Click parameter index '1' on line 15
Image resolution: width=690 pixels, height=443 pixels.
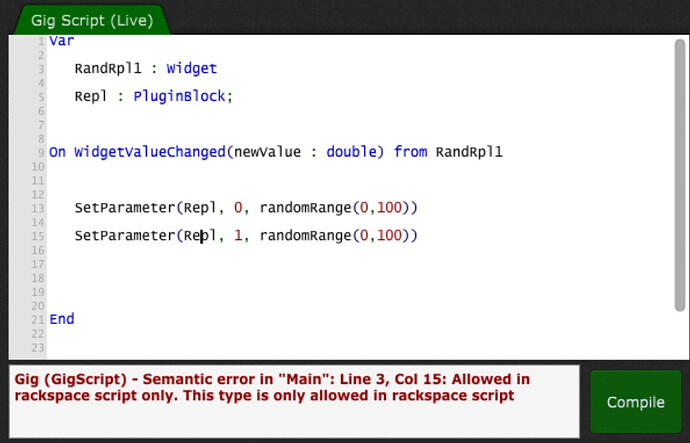click(238, 236)
